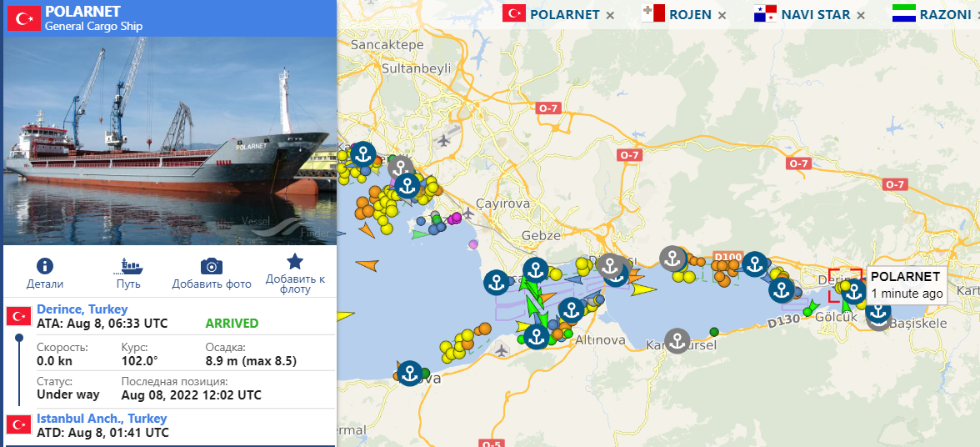Open the POLARNET ship photo

coord(170,141)
